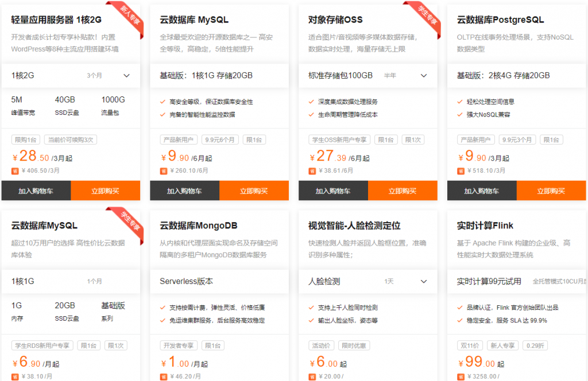Click the 基础版：1核1G 存储20GB selector
Viewport: 588px width, 381px height.
tap(219, 76)
